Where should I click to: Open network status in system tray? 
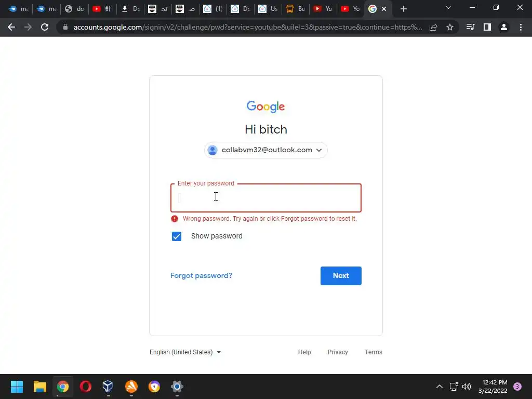click(454, 387)
